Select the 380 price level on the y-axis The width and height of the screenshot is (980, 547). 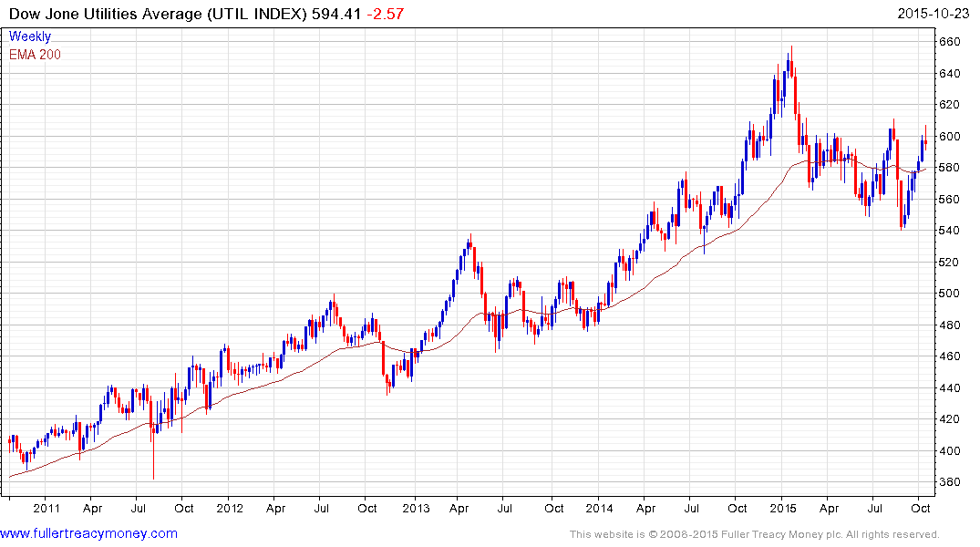[x=951, y=482]
